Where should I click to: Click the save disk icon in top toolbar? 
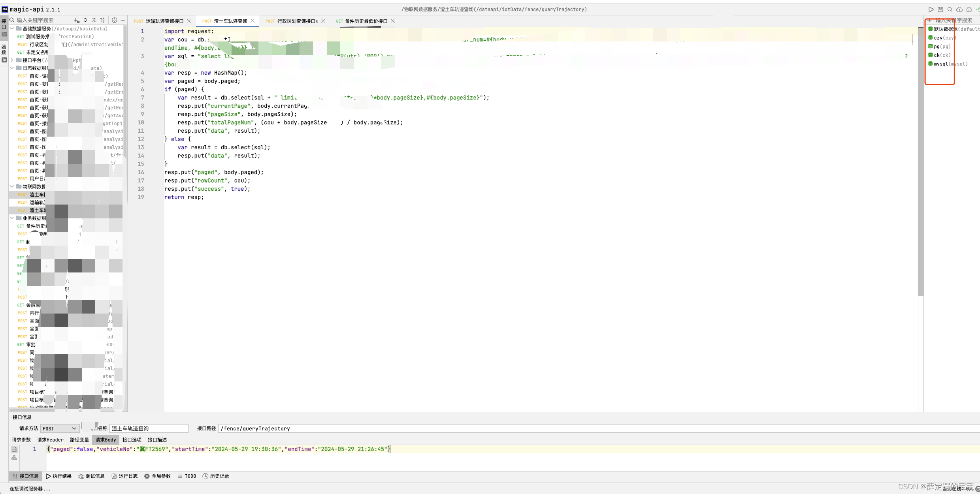click(x=940, y=9)
